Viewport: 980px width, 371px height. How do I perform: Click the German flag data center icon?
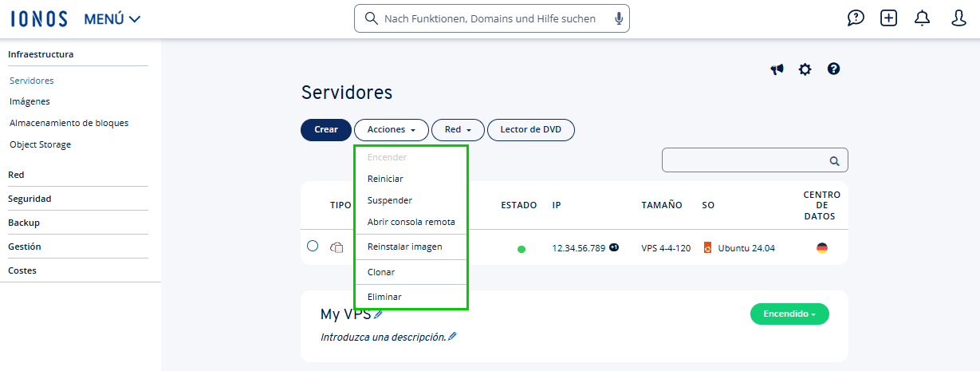[822, 248]
